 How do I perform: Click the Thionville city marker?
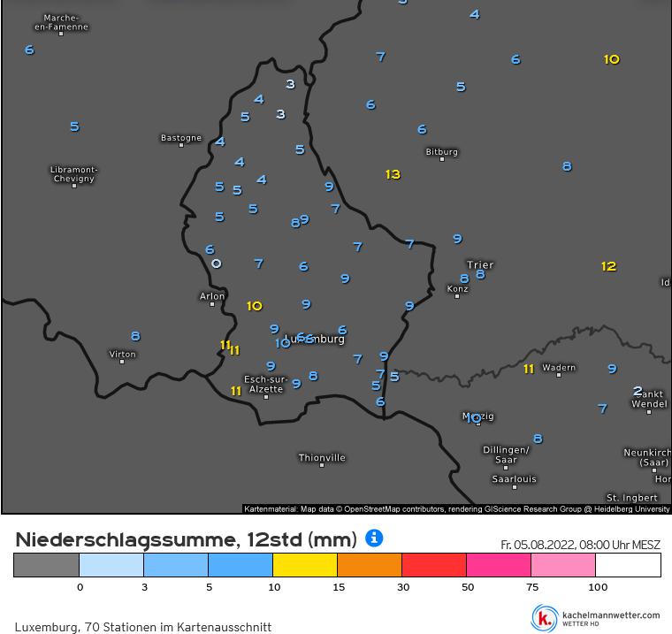(x=322, y=464)
